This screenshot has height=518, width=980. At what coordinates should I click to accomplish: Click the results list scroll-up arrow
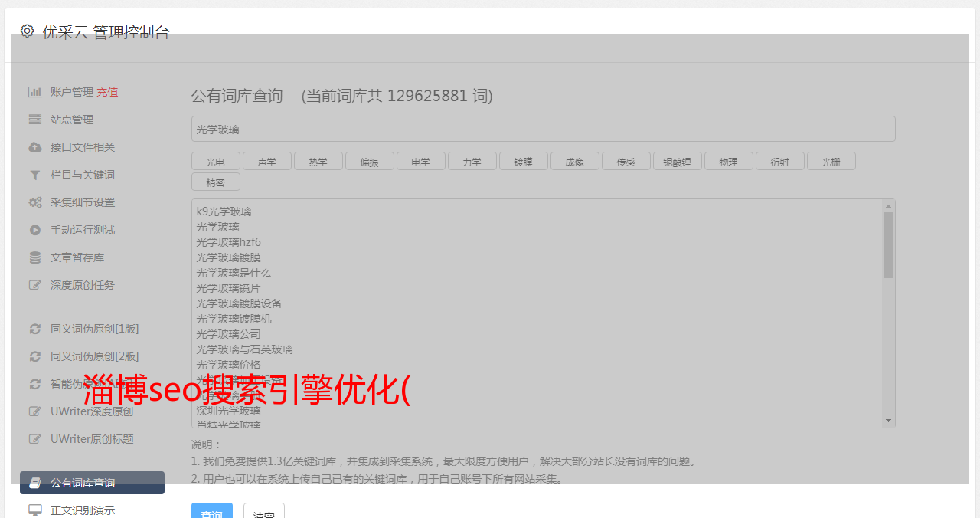(x=888, y=206)
